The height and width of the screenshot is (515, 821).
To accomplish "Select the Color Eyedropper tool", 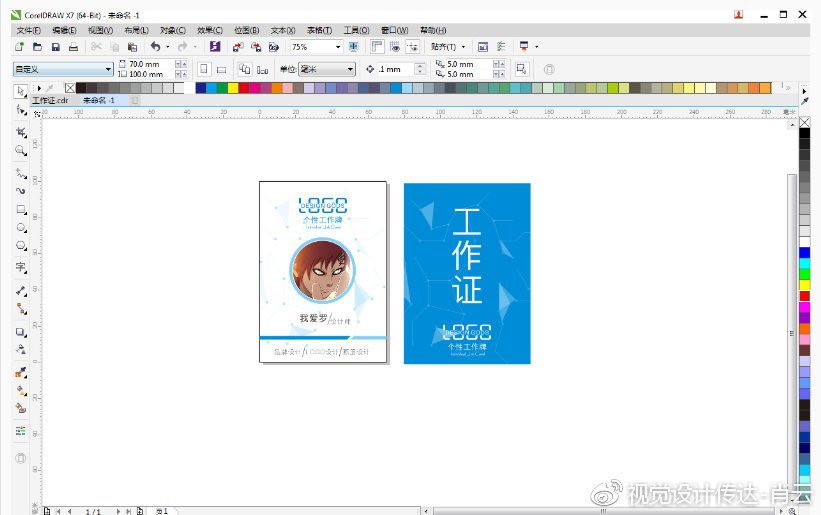I will 20,373.
